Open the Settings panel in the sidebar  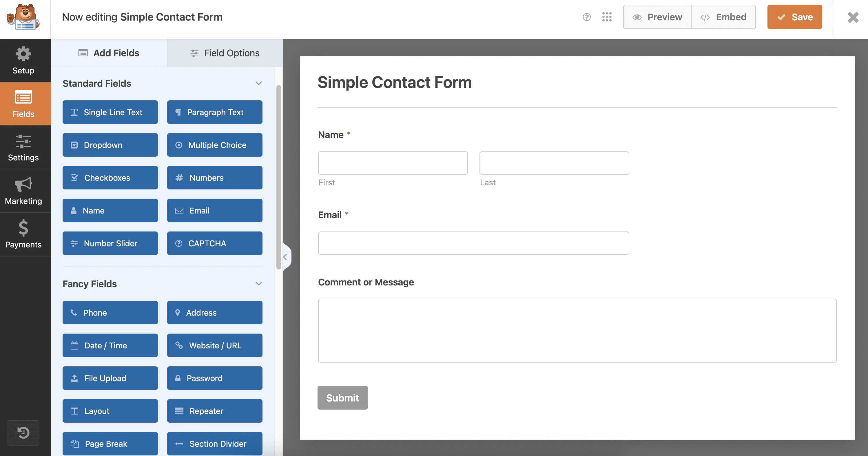pos(23,148)
